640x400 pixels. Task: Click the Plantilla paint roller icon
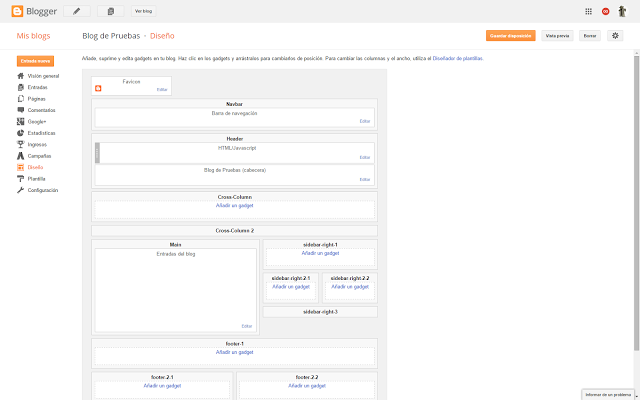pyautogui.click(x=21, y=178)
